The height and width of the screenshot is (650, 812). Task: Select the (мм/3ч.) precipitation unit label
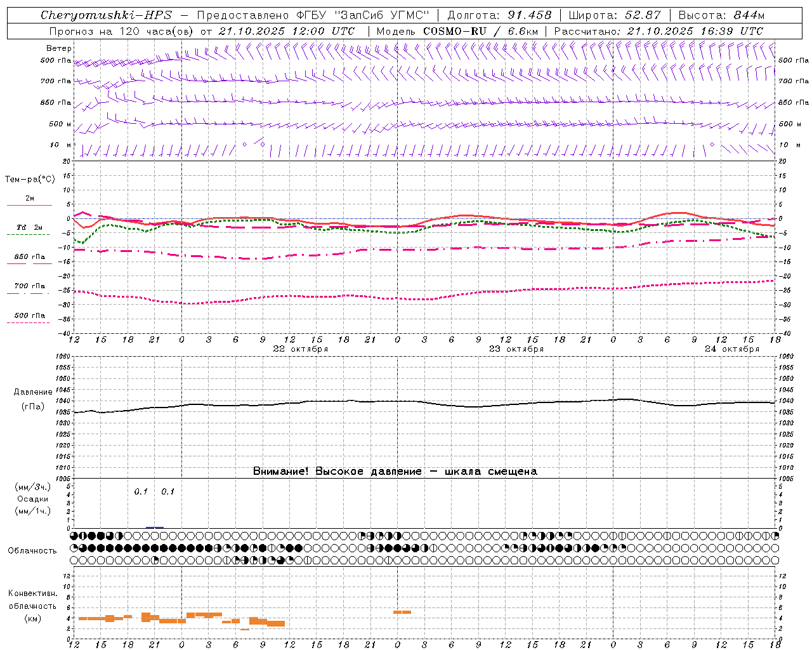point(33,487)
